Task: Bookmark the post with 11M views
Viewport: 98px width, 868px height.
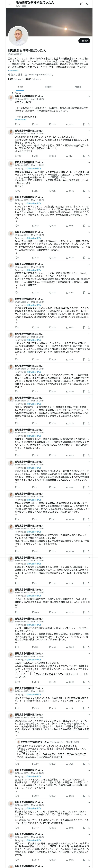Action: 84,156
